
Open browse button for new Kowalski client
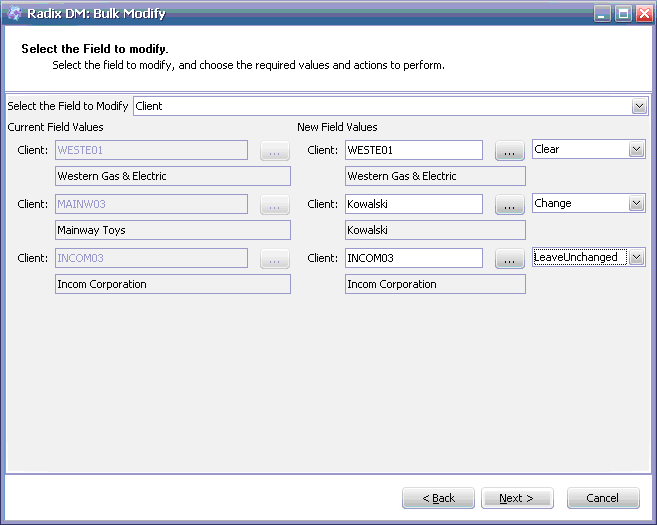coord(510,204)
